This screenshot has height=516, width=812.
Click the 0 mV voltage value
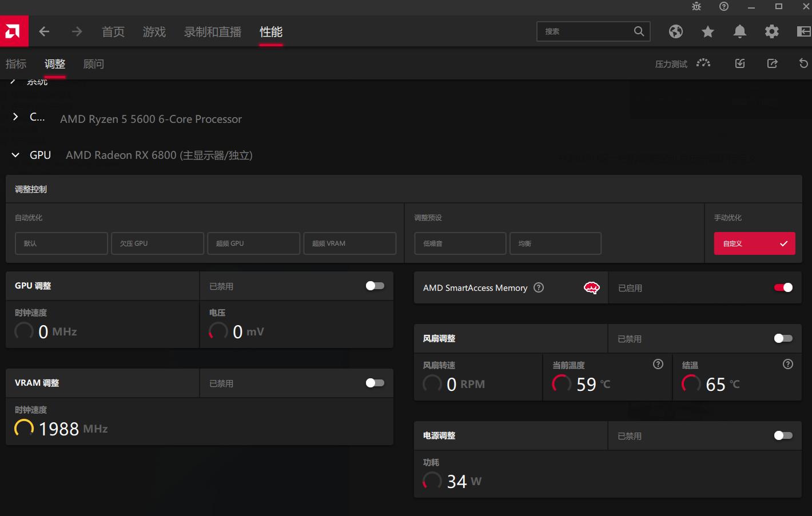click(x=249, y=331)
